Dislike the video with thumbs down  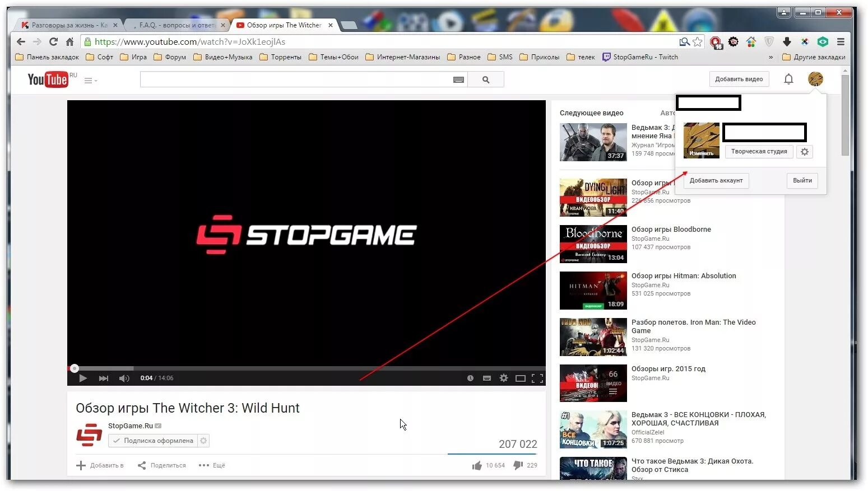[x=518, y=465]
